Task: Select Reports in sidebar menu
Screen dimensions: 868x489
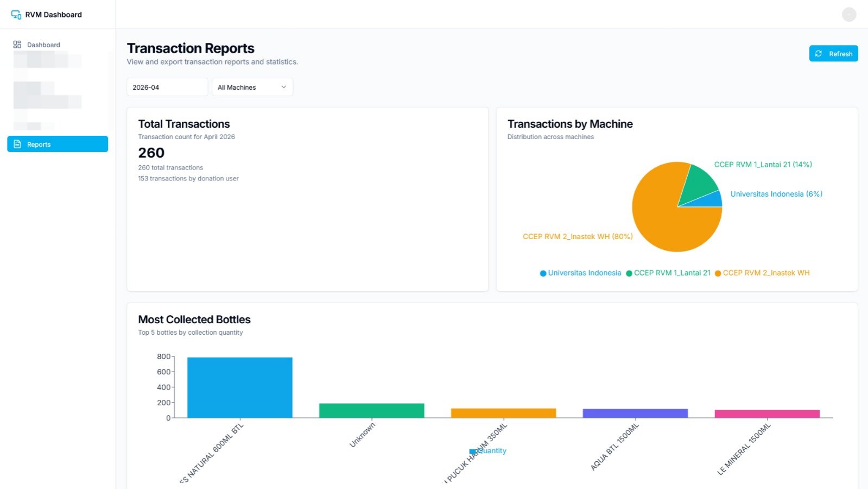Action: (58, 144)
